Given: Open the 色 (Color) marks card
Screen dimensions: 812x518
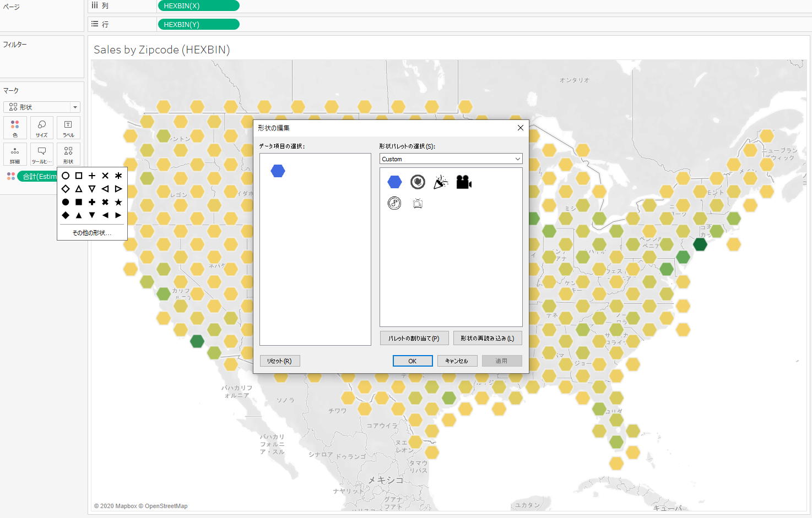Looking at the screenshot, I should pyautogui.click(x=15, y=128).
